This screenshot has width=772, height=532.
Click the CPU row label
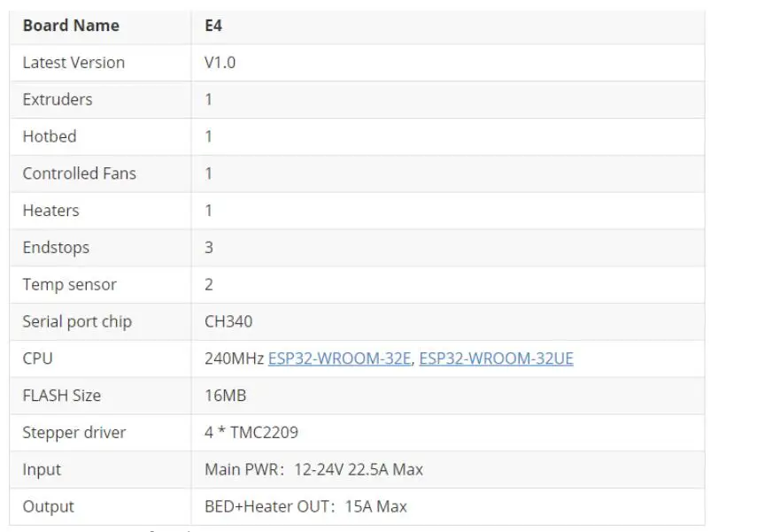tap(37, 359)
